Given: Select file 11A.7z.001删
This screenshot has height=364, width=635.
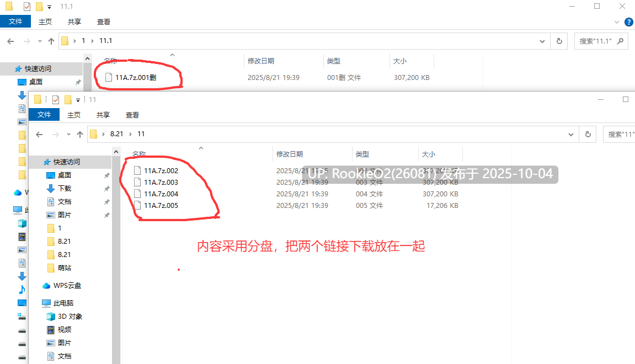Looking at the screenshot, I should pos(136,77).
